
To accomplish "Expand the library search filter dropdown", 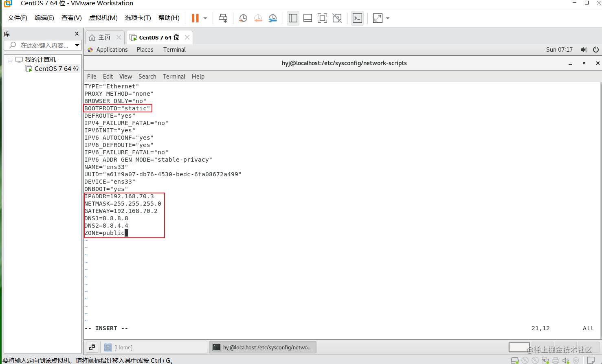I will click(77, 45).
